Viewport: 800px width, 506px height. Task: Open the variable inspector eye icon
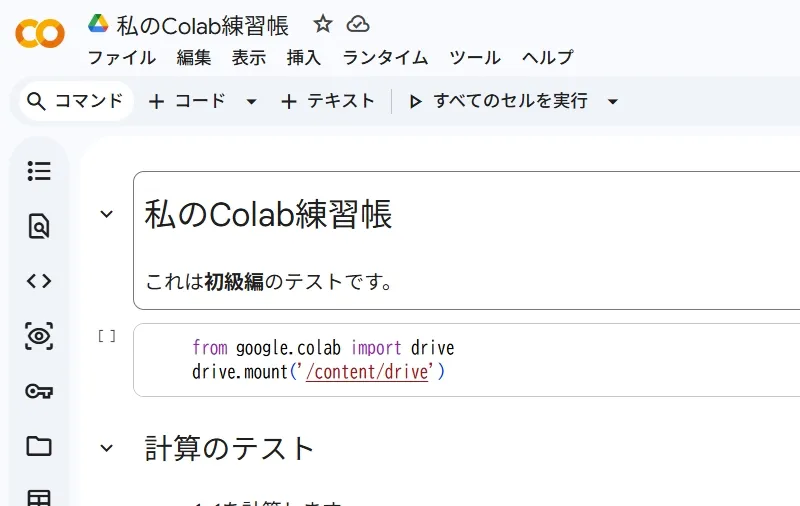(x=39, y=336)
